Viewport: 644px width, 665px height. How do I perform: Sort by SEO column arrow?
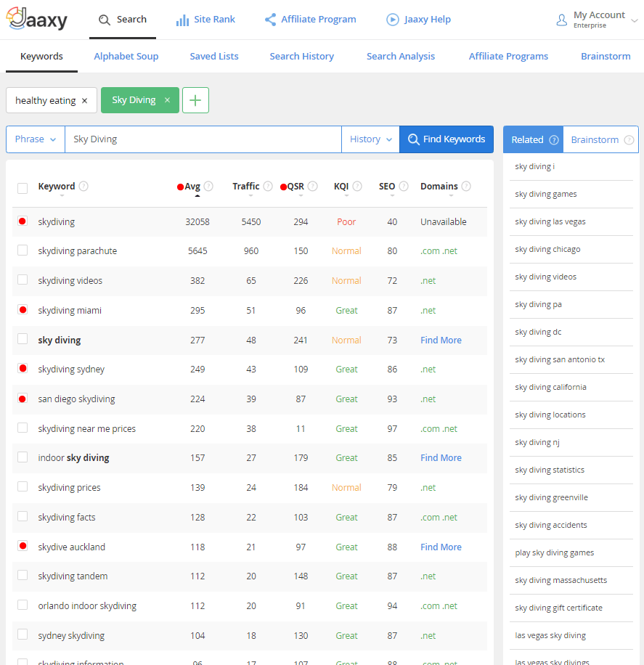tap(392, 195)
